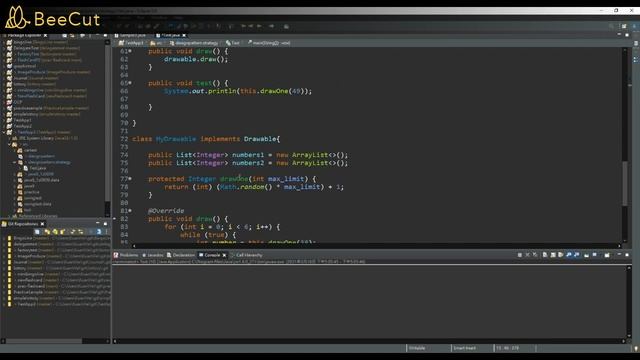Open the Javadoc tab

point(153,255)
